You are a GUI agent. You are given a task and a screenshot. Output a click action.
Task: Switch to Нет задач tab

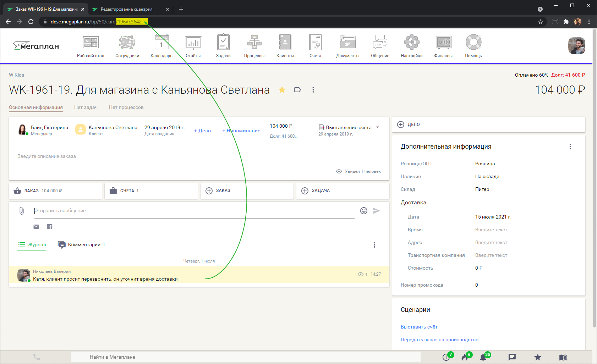86,107
